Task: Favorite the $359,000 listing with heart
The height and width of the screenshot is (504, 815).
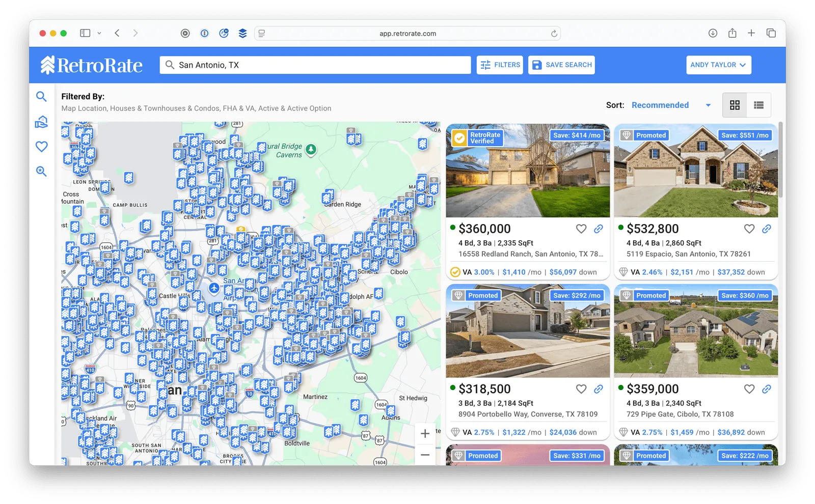Action: (x=749, y=389)
